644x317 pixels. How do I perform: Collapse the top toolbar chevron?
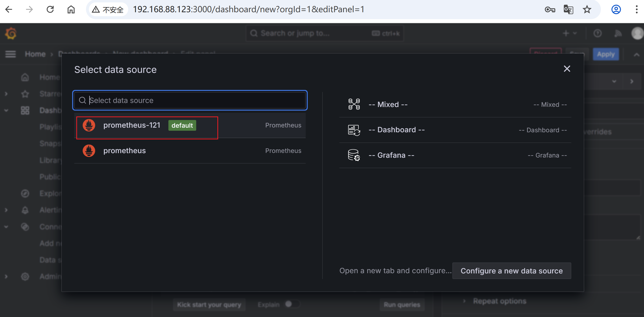pos(636,55)
